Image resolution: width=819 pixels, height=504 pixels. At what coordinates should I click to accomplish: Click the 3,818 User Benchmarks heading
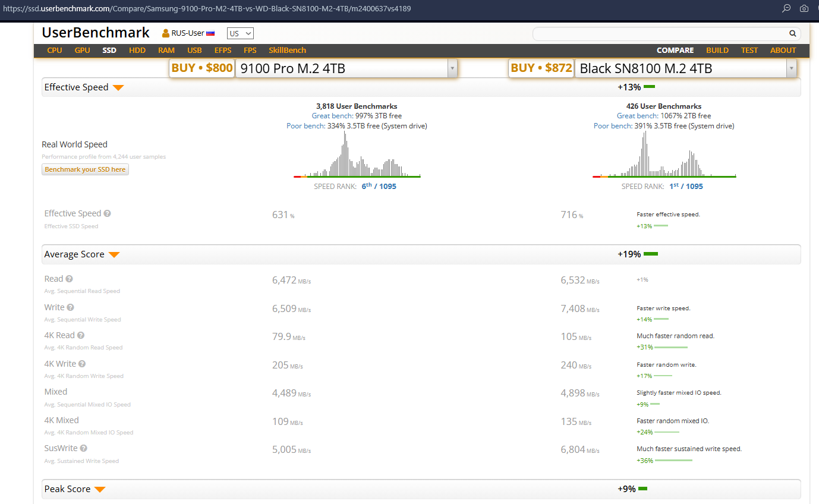[357, 106]
